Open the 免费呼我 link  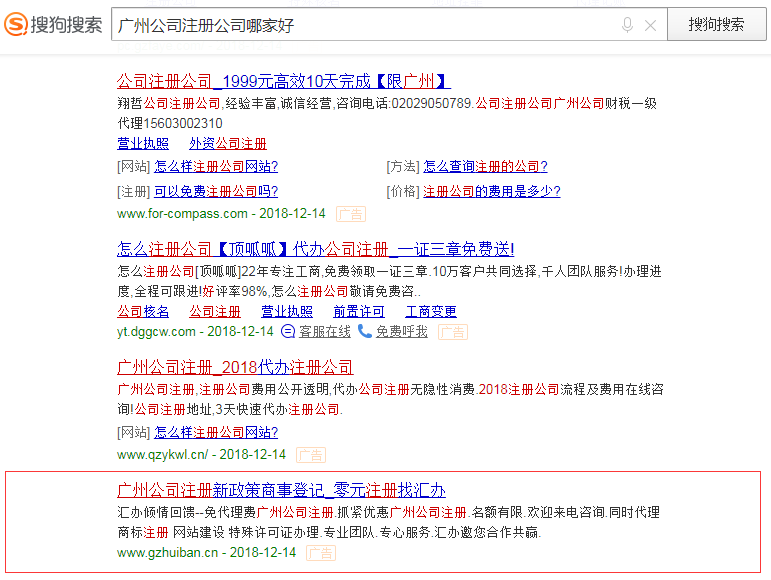(402, 332)
